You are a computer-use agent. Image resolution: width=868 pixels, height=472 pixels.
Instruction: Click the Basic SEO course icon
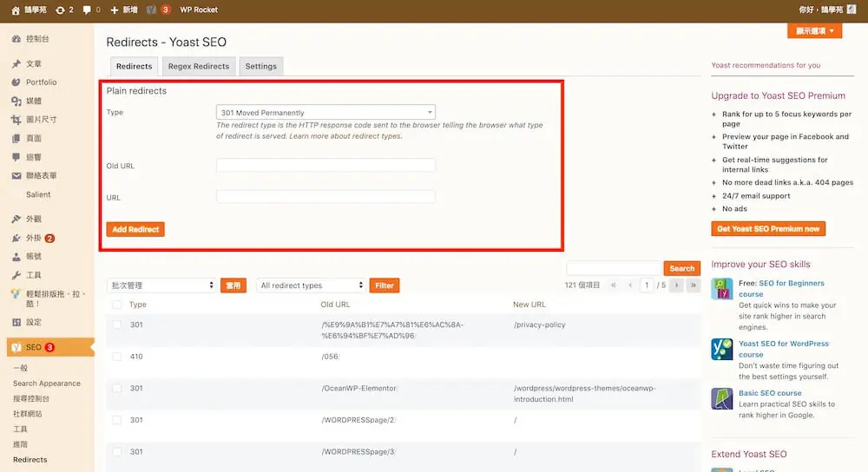(722, 398)
